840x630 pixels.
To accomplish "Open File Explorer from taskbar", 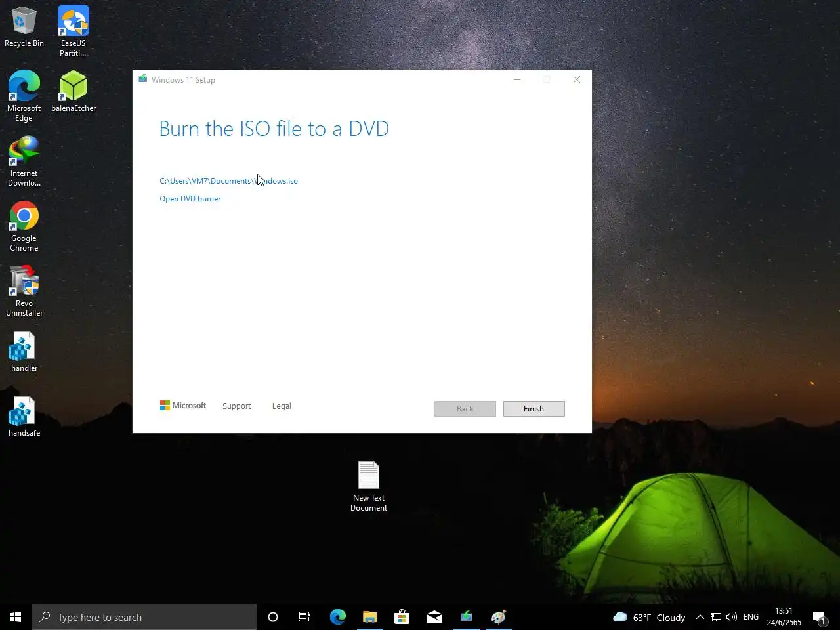I will coord(370,617).
